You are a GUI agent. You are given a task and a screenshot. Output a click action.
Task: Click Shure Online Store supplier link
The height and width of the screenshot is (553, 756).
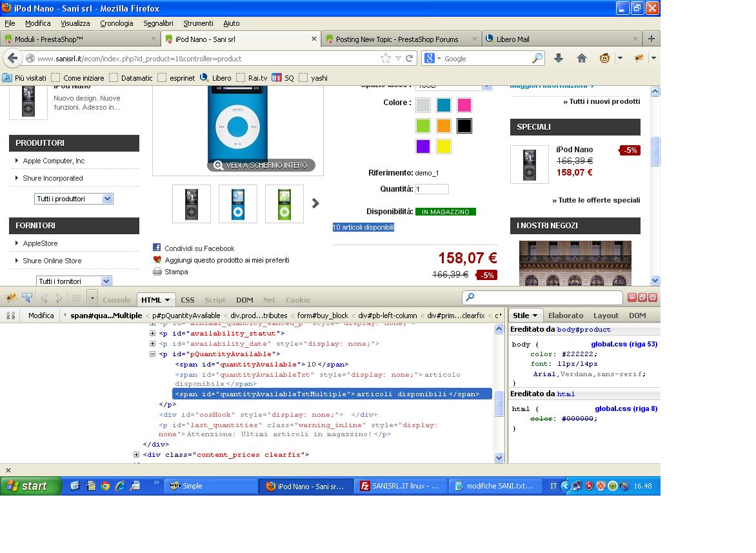(x=52, y=261)
